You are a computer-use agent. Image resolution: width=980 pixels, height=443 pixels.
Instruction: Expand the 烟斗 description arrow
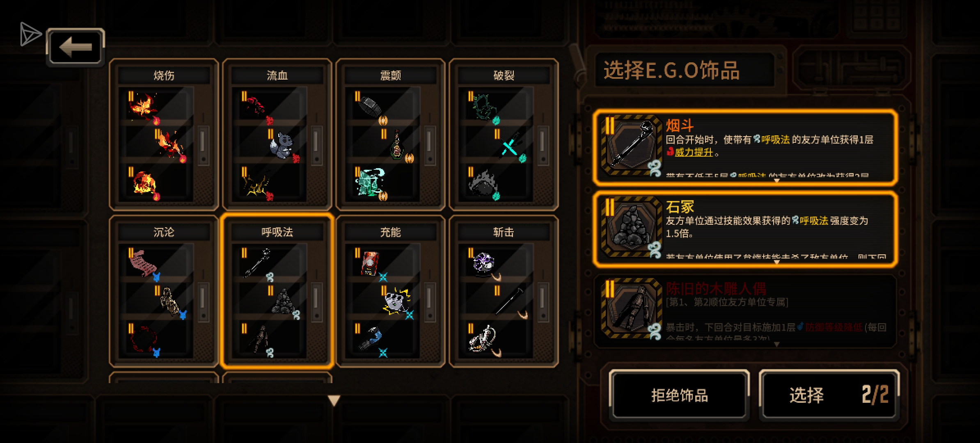point(776,181)
